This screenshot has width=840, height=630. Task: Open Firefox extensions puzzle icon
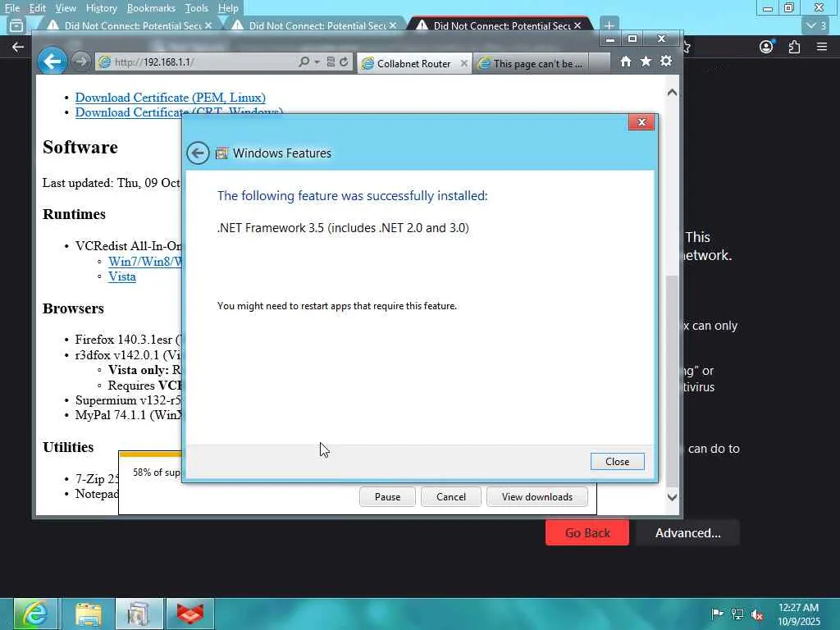(794, 47)
